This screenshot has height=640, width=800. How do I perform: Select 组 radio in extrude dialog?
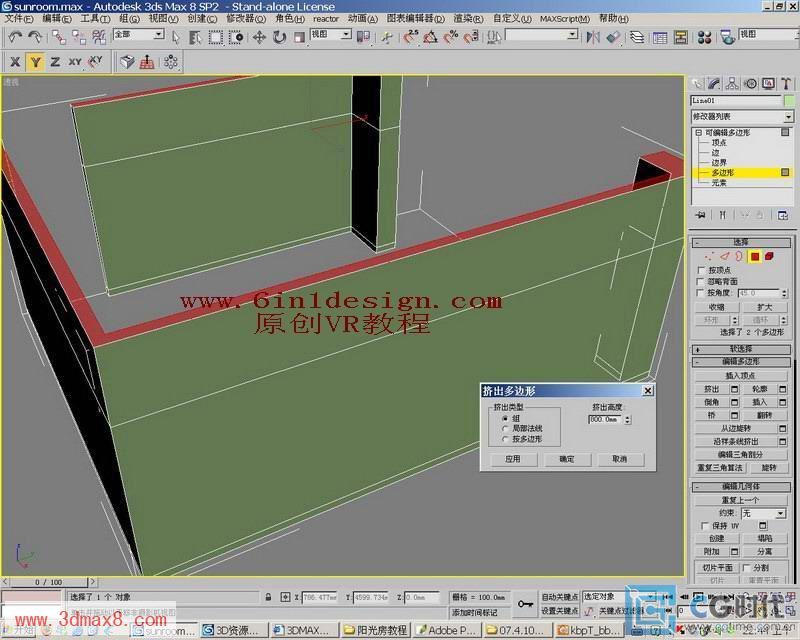pos(505,418)
